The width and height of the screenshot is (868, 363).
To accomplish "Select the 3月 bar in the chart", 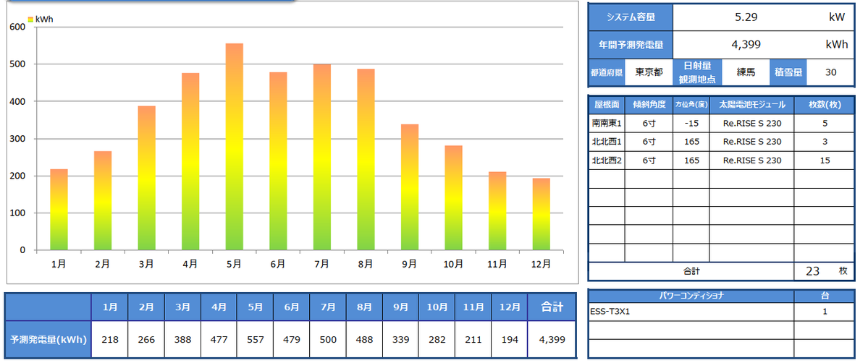I will click(146, 178).
